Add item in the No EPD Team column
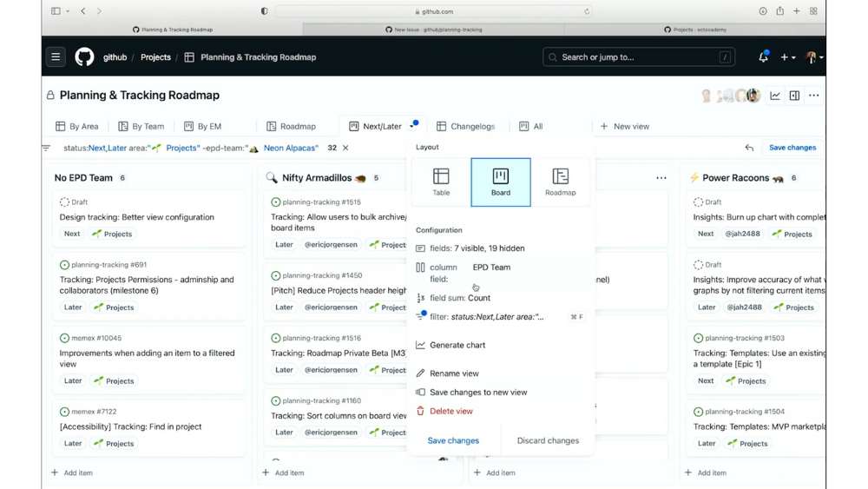The width and height of the screenshot is (868, 489). (72, 473)
